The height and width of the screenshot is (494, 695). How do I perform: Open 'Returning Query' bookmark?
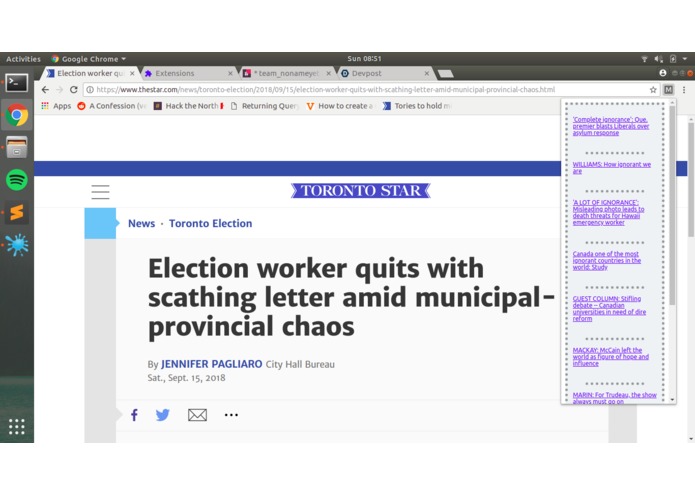[x=265, y=106]
